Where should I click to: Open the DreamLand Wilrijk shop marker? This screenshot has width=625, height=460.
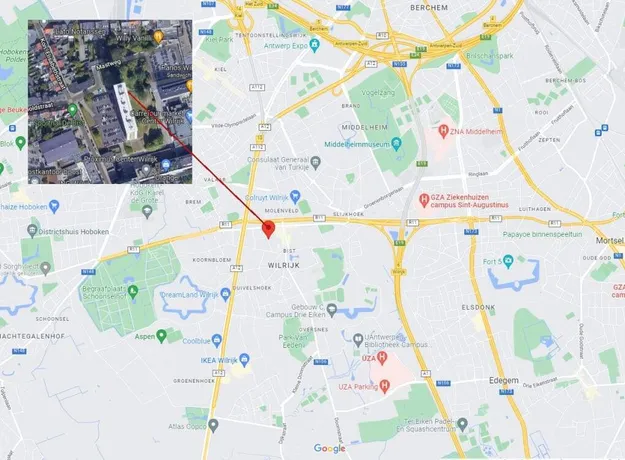(x=226, y=294)
